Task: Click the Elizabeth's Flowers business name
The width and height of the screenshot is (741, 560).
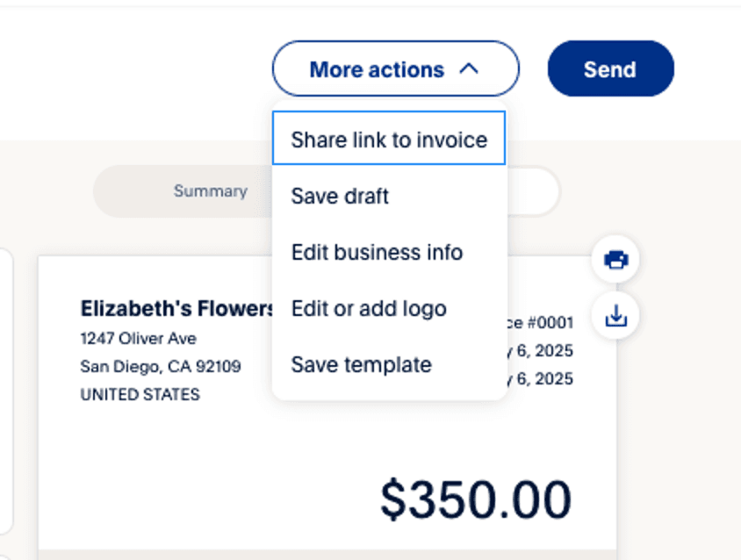Action: coord(176,308)
